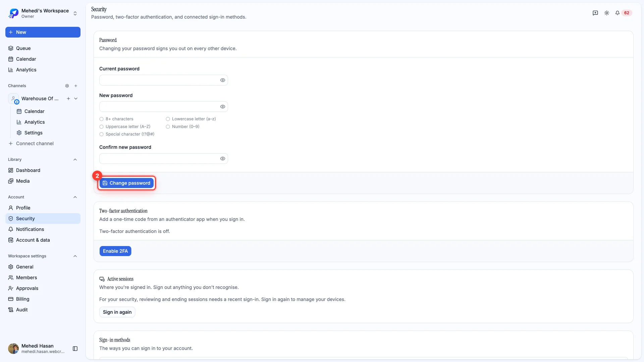Open Billing workspace settings
This screenshot has width=644, height=362.
[x=43, y=299]
